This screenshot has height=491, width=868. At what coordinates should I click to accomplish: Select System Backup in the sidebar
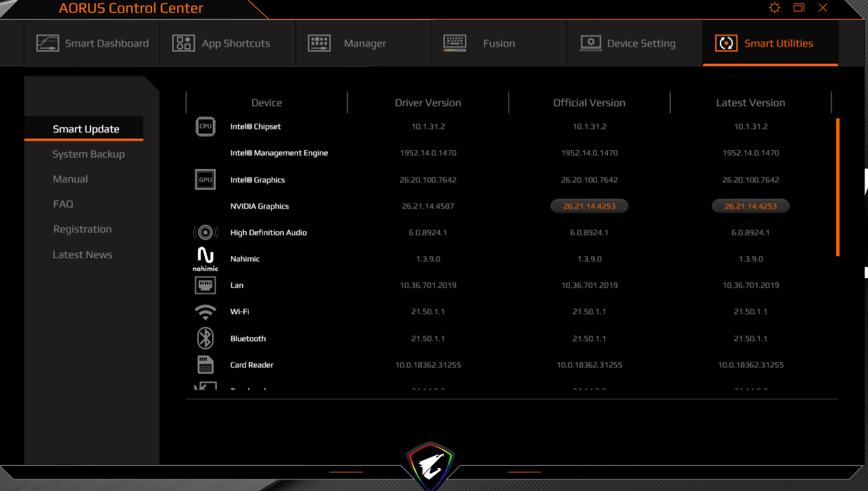coord(89,154)
